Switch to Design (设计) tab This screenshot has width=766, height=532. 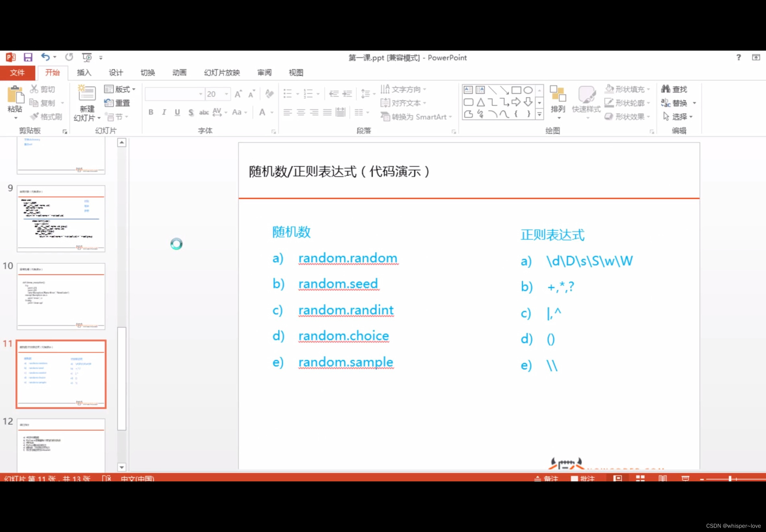pyautogui.click(x=116, y=72)
